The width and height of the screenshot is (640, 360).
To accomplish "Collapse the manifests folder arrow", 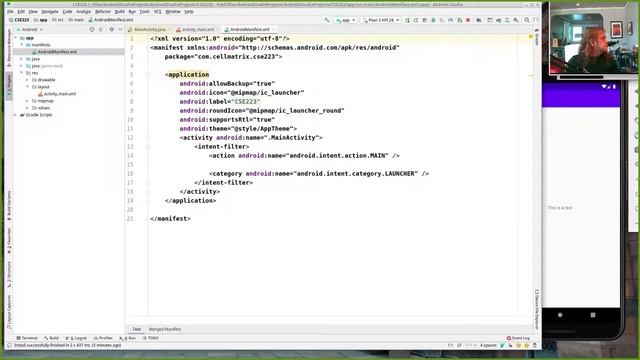I will tap(22, 45).
